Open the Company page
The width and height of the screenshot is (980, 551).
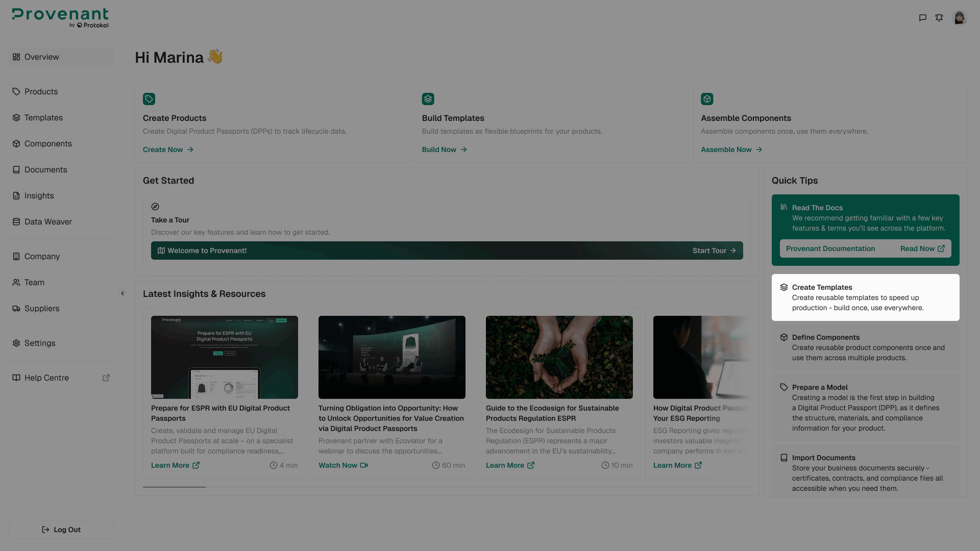pos(61,257)
